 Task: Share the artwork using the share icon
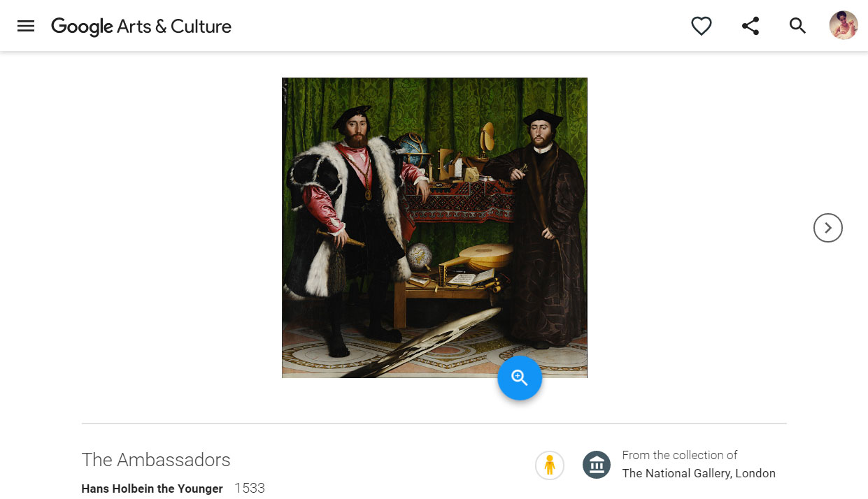(x=750, y=26)
